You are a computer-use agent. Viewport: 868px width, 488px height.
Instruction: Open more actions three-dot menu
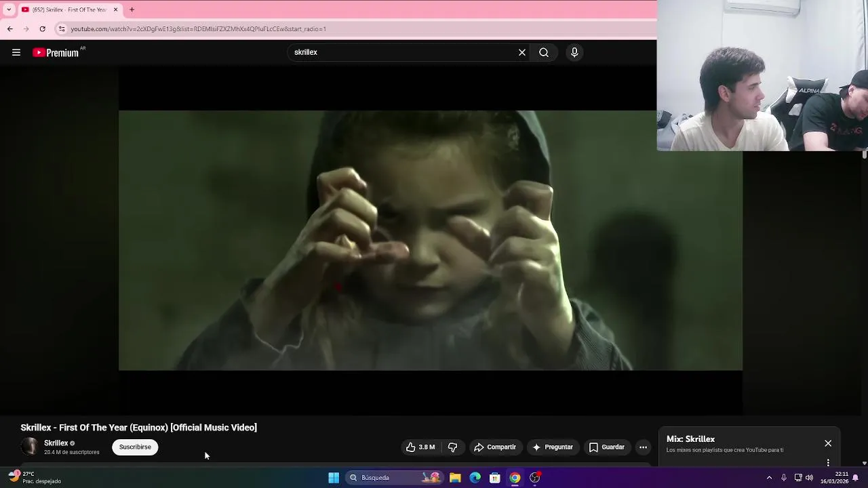click(x=643, y=447)
